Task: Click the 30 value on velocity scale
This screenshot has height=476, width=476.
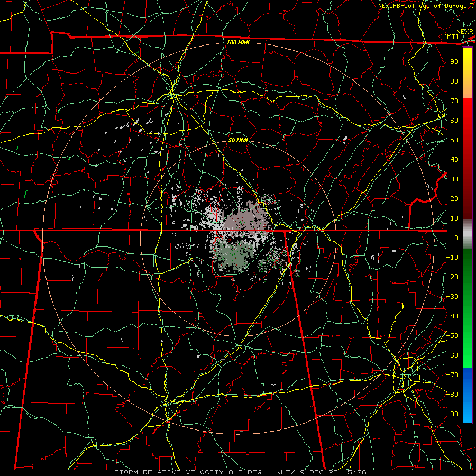Action: (454, 179)
